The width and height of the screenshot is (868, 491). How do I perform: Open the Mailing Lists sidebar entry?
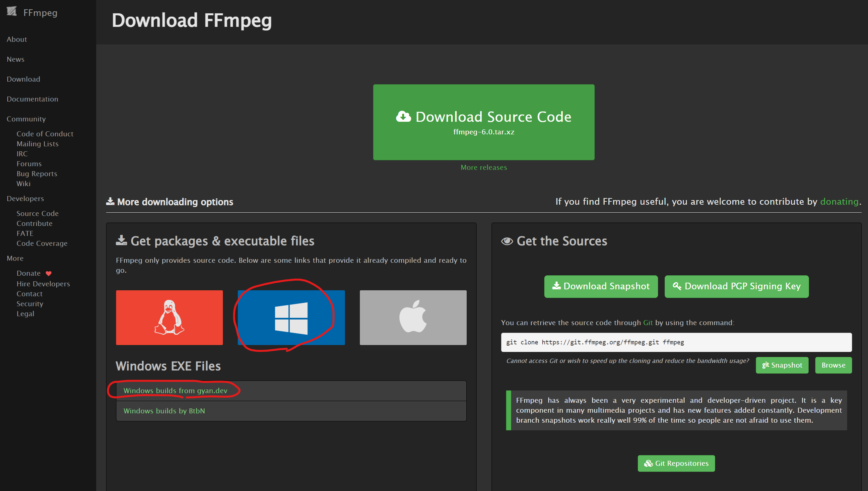pyautogui.click(x=37, y=144)
